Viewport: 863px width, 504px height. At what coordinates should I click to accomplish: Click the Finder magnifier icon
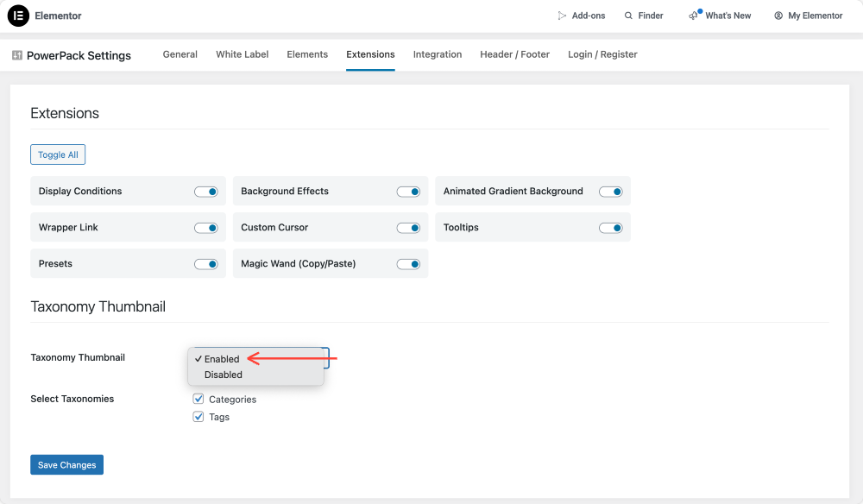tap(628, 16)
